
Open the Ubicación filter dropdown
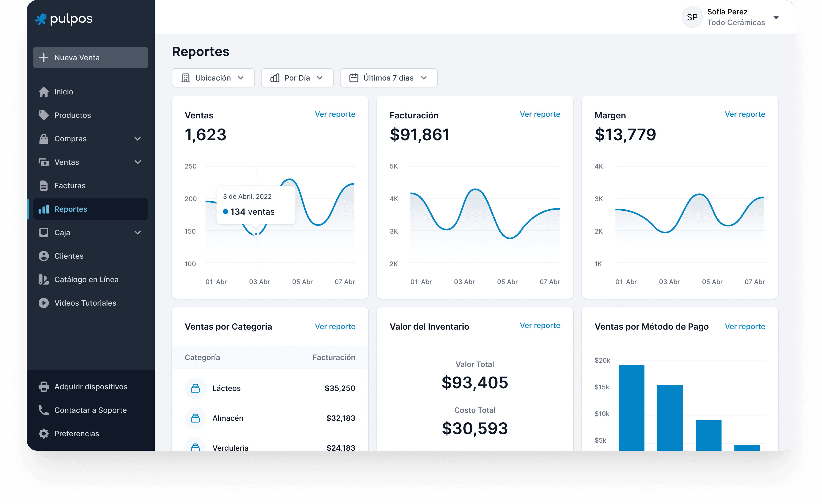pos(213,78)
